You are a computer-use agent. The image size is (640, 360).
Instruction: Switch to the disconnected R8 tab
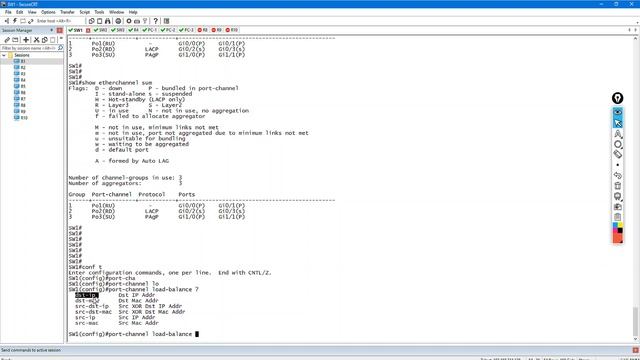pos(202,30)
